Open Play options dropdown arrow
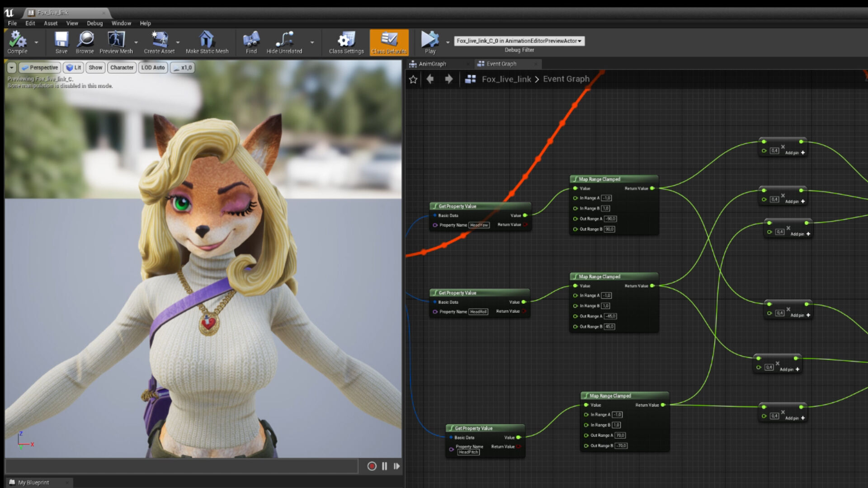This screenshot has width=868, height=488. [448, 42]
